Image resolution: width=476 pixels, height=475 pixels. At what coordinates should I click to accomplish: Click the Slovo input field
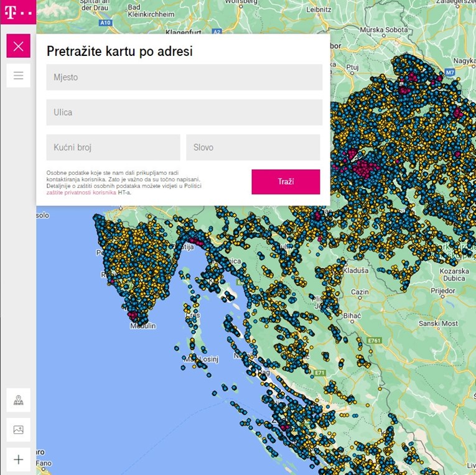point(253,147)
